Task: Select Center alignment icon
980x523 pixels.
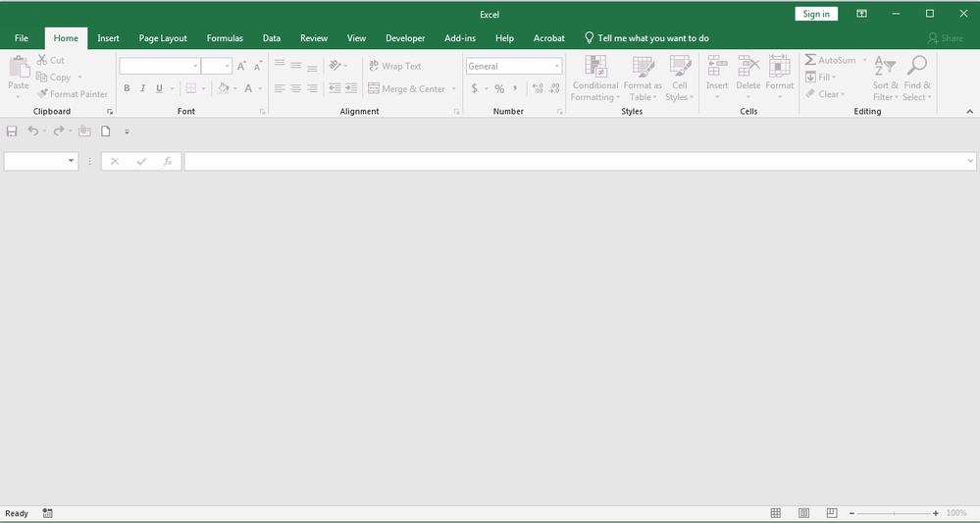Action: [295, 88]
